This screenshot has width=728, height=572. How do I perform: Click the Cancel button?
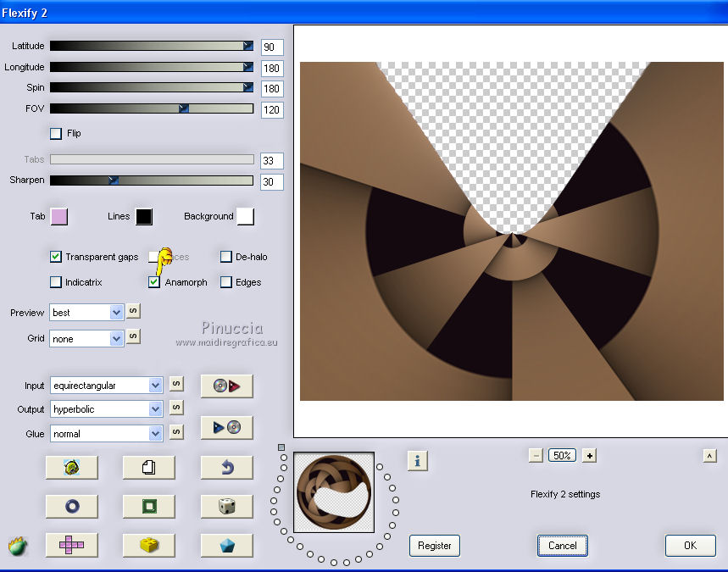(x=562, y=546)
